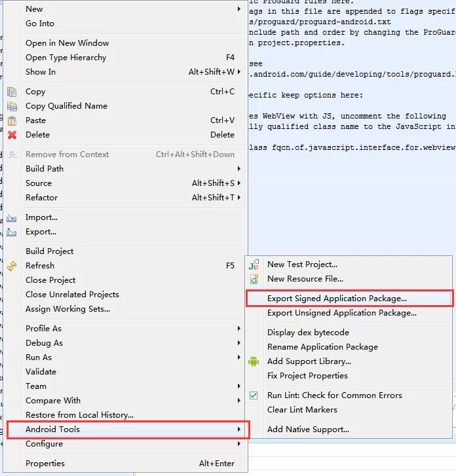Click the Import icon
Screen dimensions: 456x476
[12, 217]
